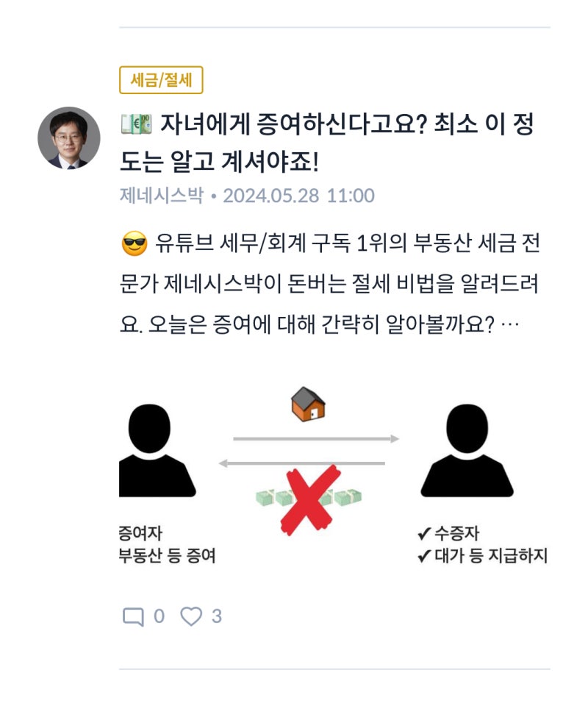Click the house icon in the diagram
Image resolution: width=588 pixels, height=706 pixels.
click(308, 404)
